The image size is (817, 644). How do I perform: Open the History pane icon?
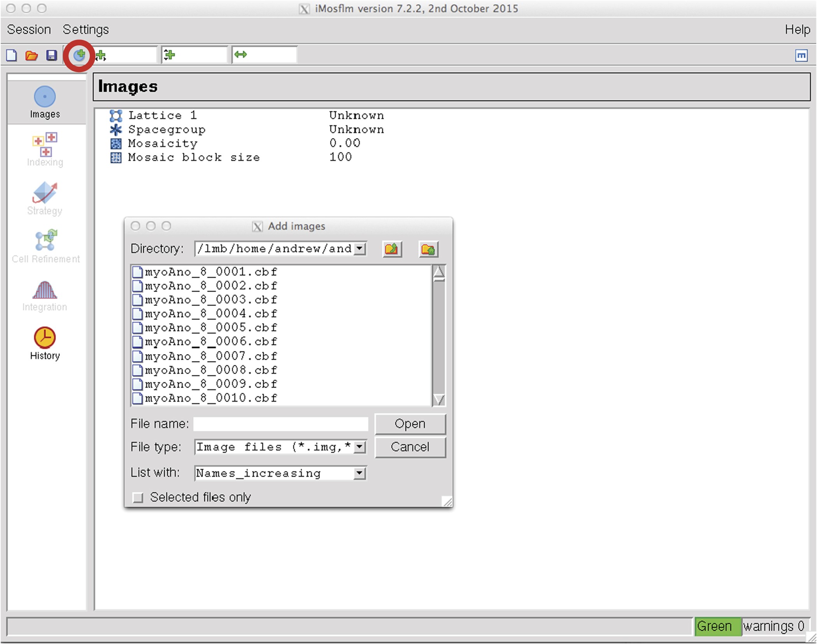(x=45, y=337)
